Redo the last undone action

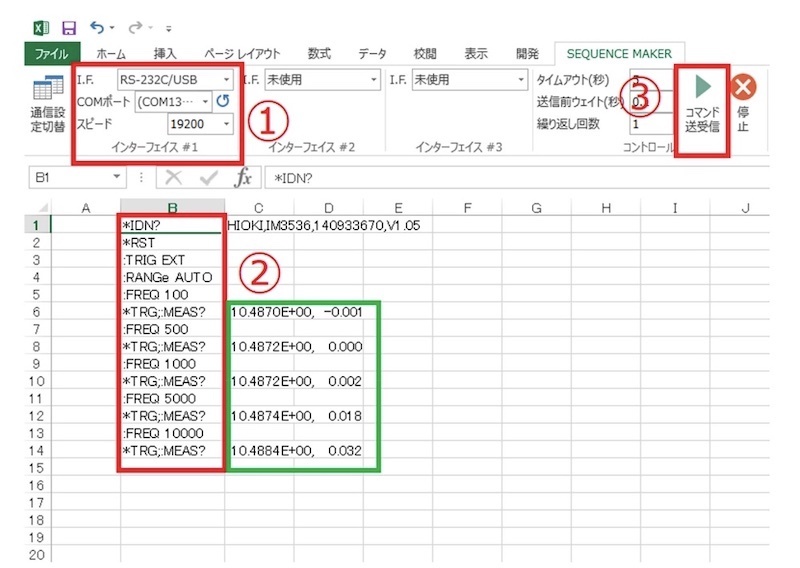tap(135, 27)
